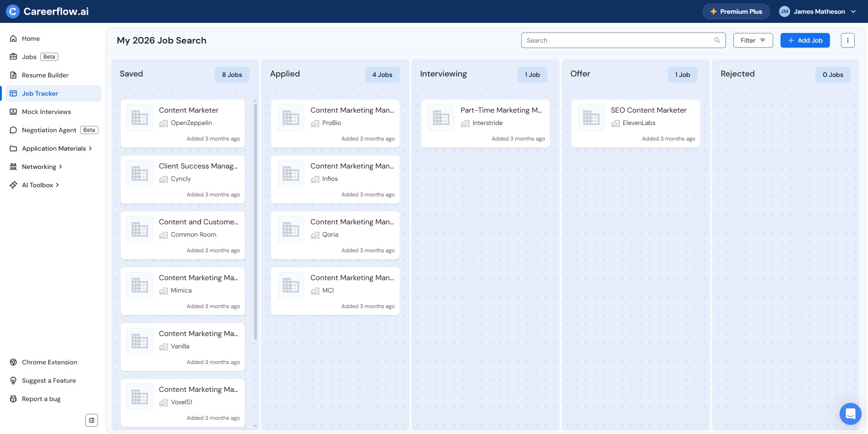Open the Filter options
868x434 pixels.
(753, 40)
